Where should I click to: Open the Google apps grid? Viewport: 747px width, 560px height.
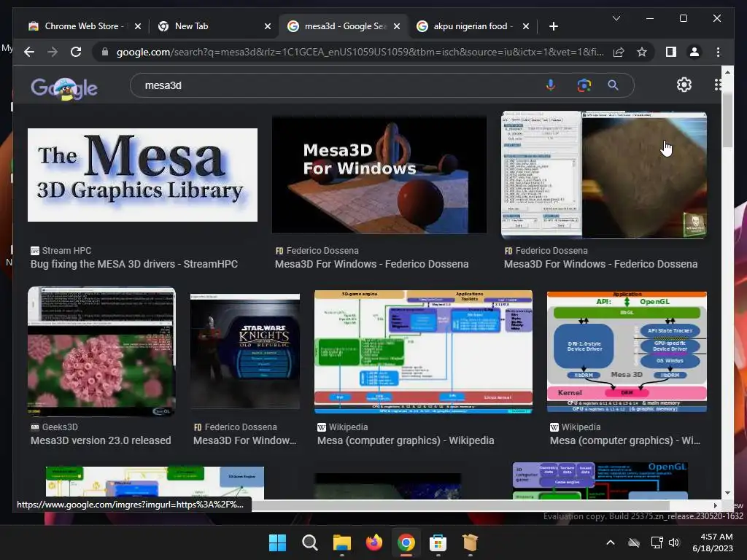coord(718,85)
